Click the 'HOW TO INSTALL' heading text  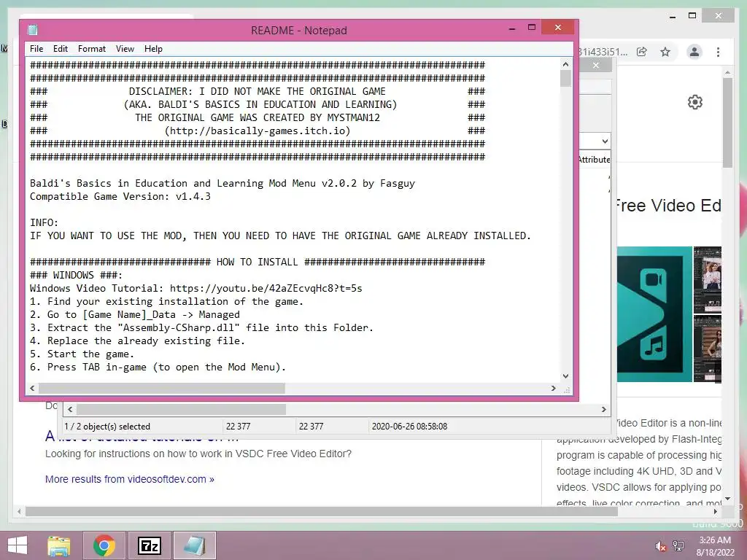click(258, 262)
